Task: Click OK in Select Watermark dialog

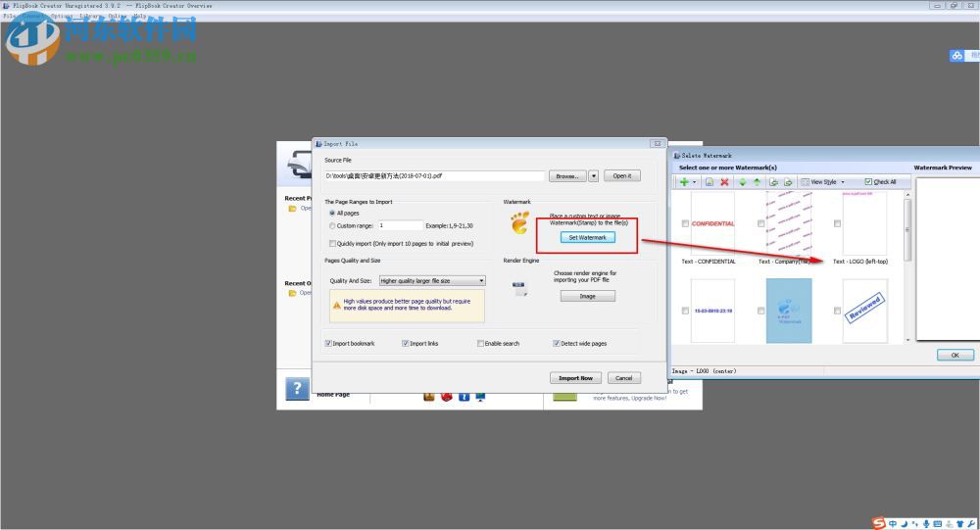Action: pos(955,355)
